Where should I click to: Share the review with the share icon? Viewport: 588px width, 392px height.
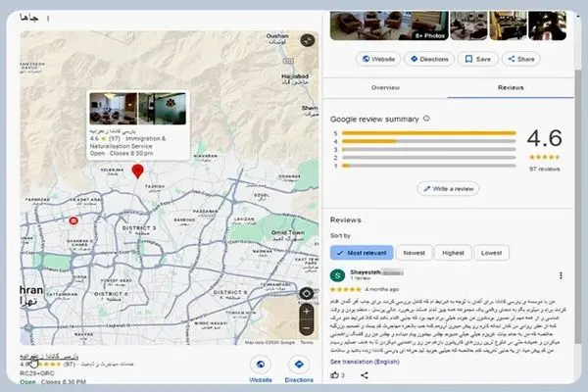tap(365, 374)
